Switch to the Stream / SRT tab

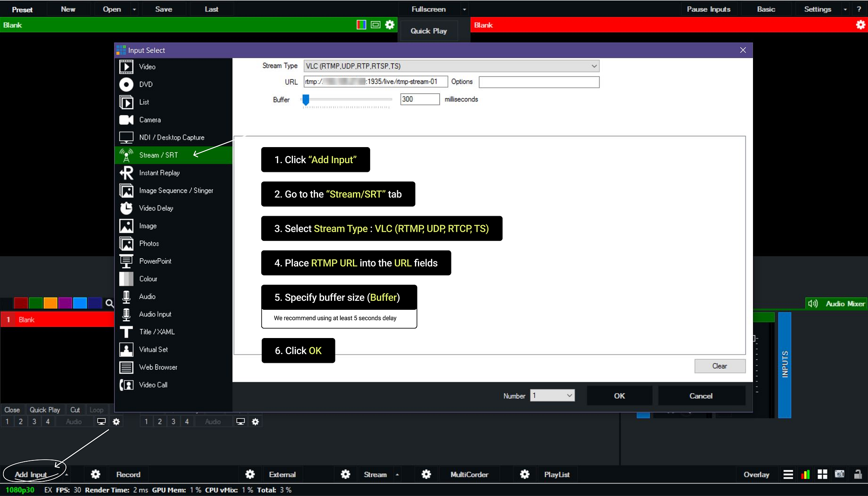coord(173,155)
